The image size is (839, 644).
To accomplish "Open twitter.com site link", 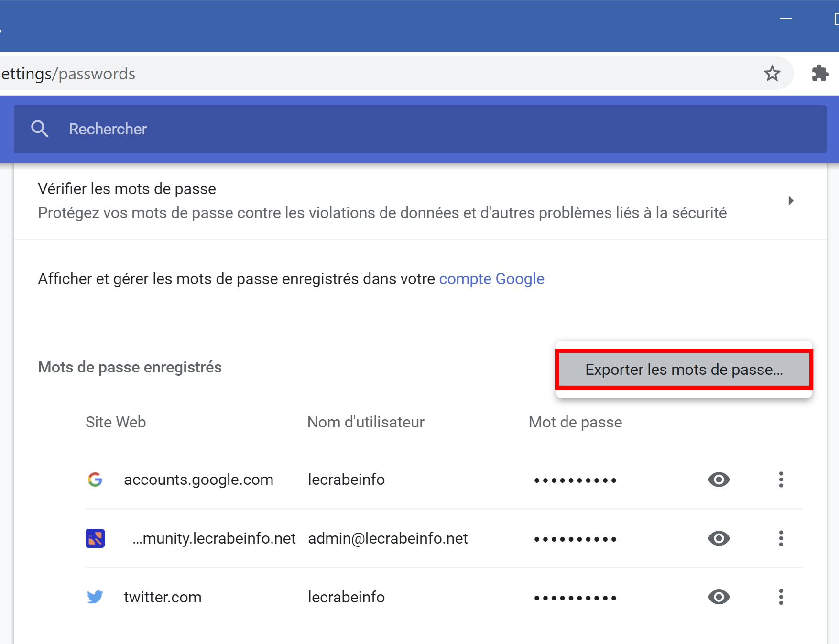I will click(163, 597).
